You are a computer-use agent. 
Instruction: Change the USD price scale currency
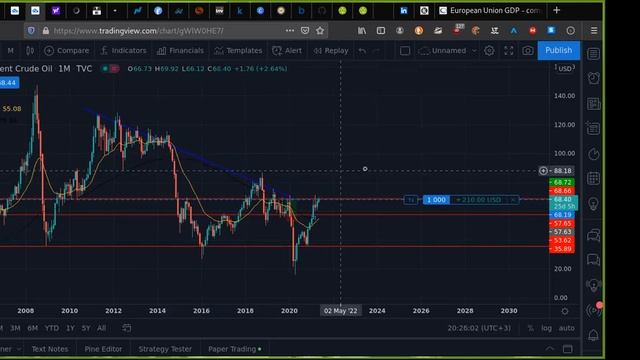[x=565, y=68]
